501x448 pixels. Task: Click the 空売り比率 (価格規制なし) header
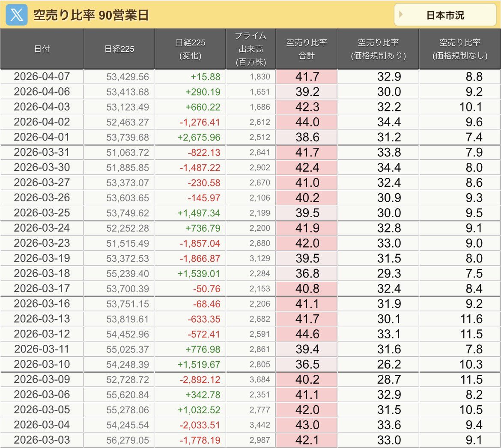pyautogui.click(x=460, y=49)
